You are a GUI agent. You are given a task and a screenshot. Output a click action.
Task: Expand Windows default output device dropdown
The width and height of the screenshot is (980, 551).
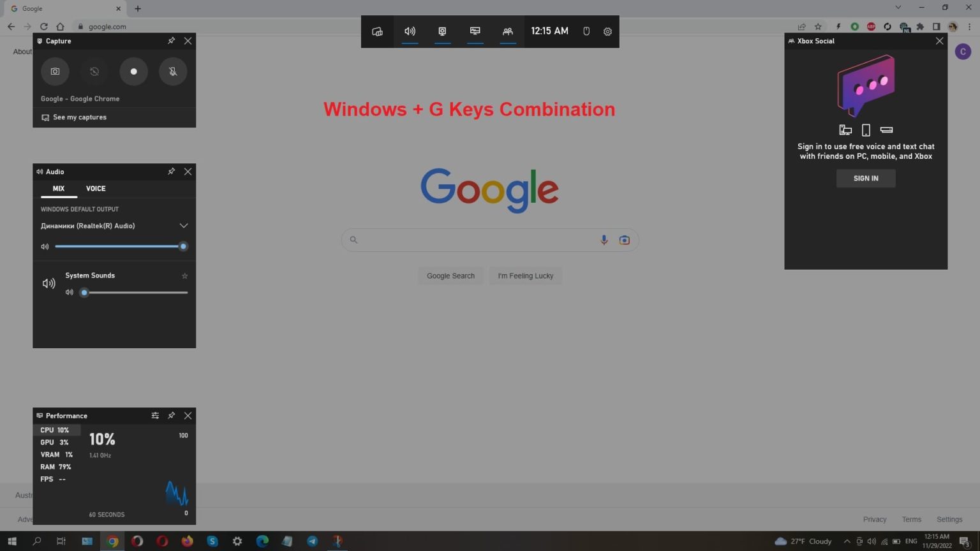pyautogui.click(x=183, y=226)
